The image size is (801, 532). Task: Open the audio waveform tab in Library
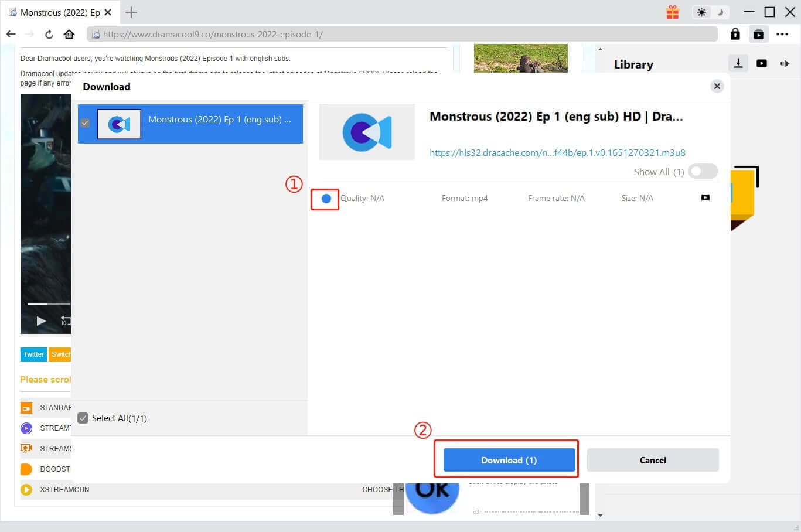pyautogui.click(x=785, y=63)
